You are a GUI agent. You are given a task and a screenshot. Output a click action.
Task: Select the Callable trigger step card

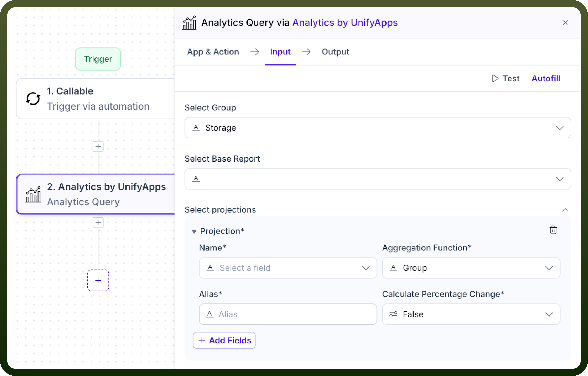point(96,99)
